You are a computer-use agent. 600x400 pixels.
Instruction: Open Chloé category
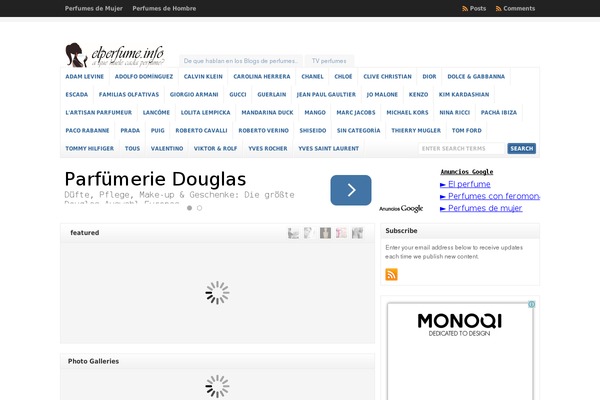coord(343,77)
